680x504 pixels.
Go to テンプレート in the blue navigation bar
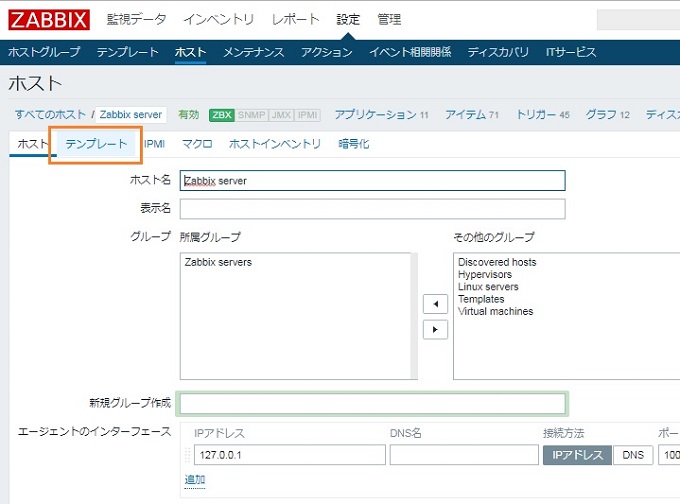[128, 52]
